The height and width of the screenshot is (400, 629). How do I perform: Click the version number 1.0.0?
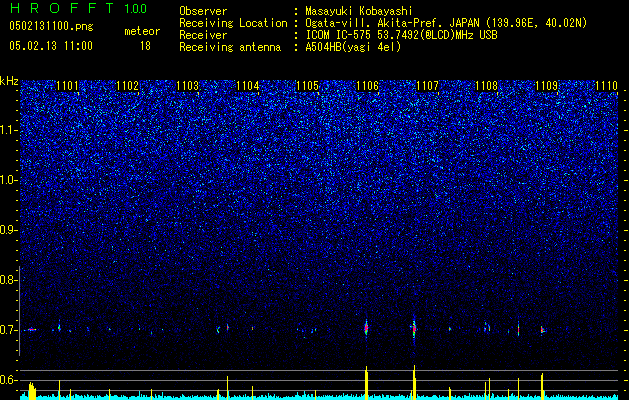[136, 8]
